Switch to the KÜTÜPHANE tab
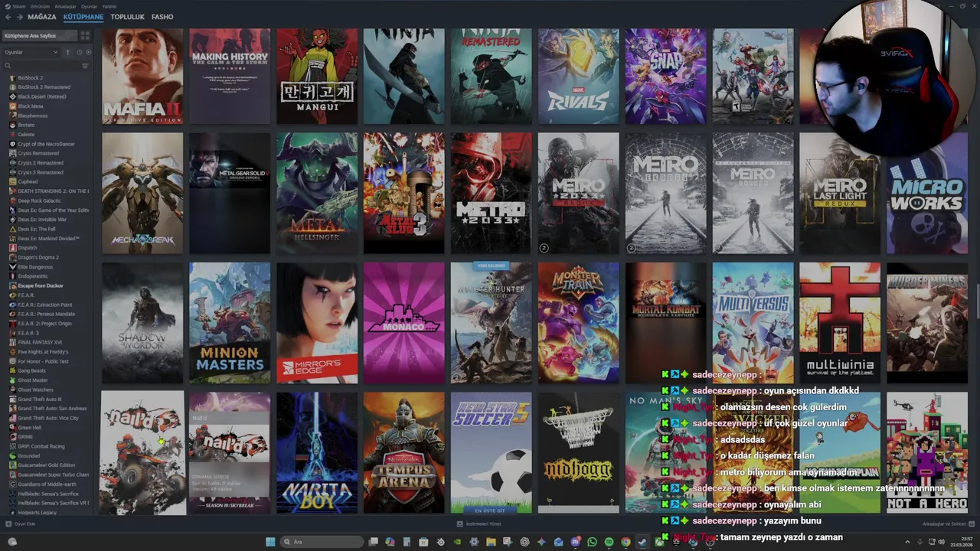 (83, 17)
